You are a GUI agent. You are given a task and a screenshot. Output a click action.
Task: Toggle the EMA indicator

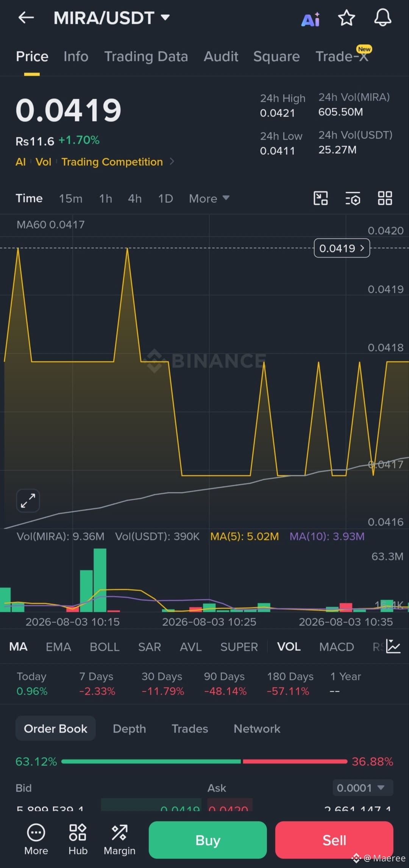[58, 647]
